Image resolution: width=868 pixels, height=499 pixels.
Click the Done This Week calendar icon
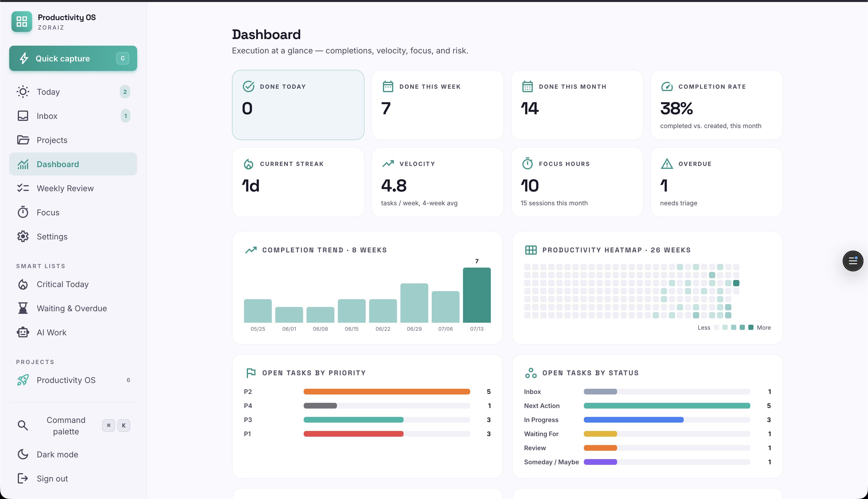[388, 86]
